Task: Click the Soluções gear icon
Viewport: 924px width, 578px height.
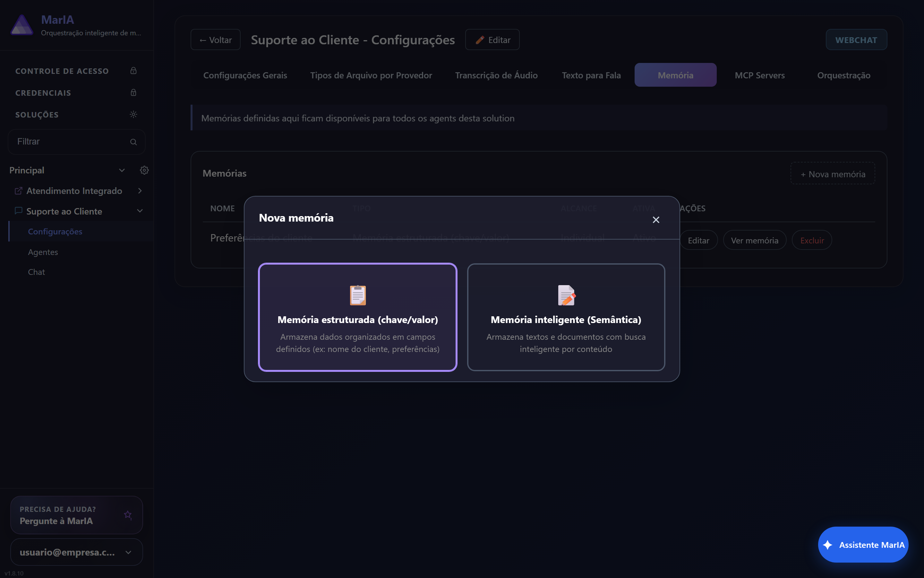Action: pyautogui.click(x=133, y=114)
